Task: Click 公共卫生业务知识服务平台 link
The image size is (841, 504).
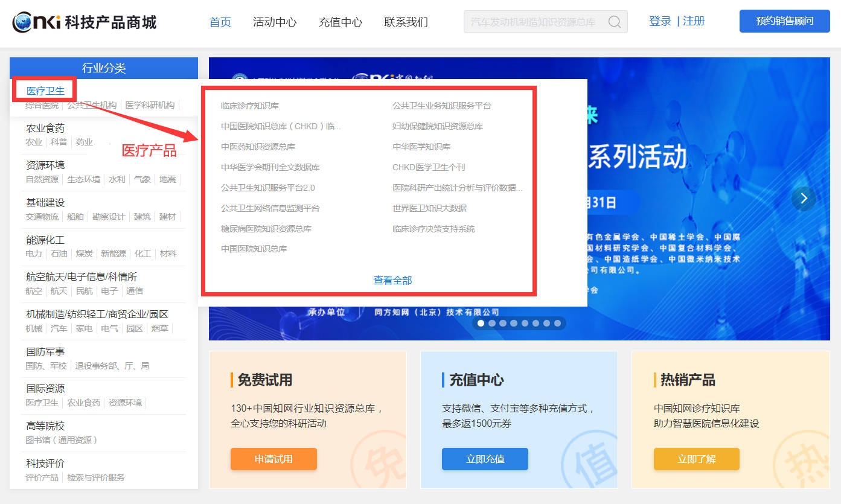Action: click(442, 106)
